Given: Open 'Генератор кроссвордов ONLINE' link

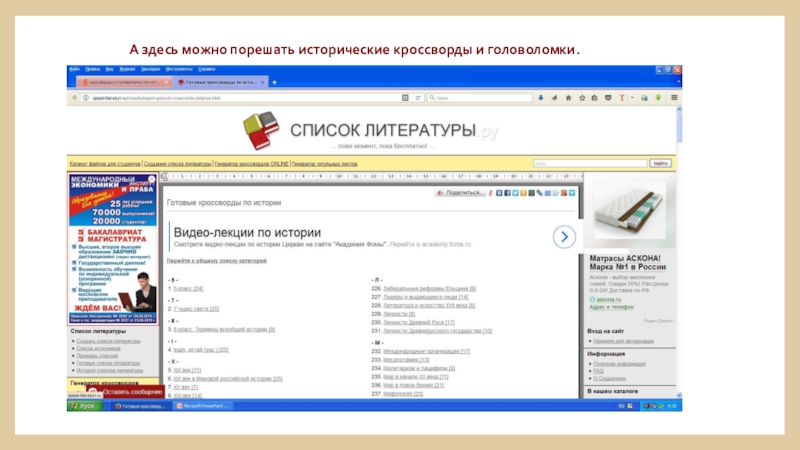Looking at the screenshot, I should pyautogui.click(x=252, y=164).
